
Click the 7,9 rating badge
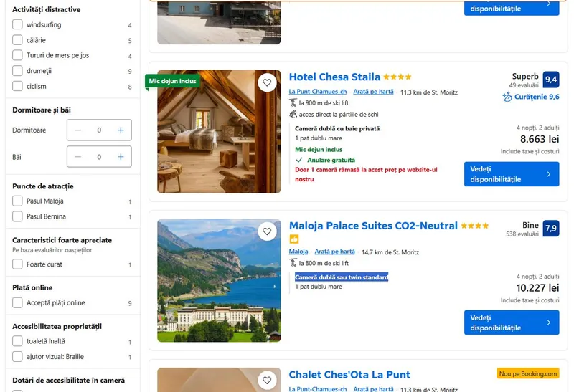click(550, 229)
